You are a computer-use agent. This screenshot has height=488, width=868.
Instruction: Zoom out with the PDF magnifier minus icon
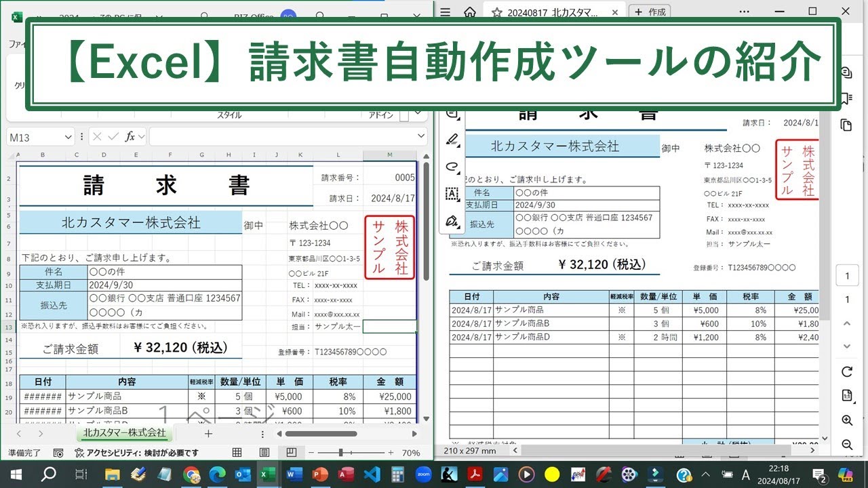(847, 445)
